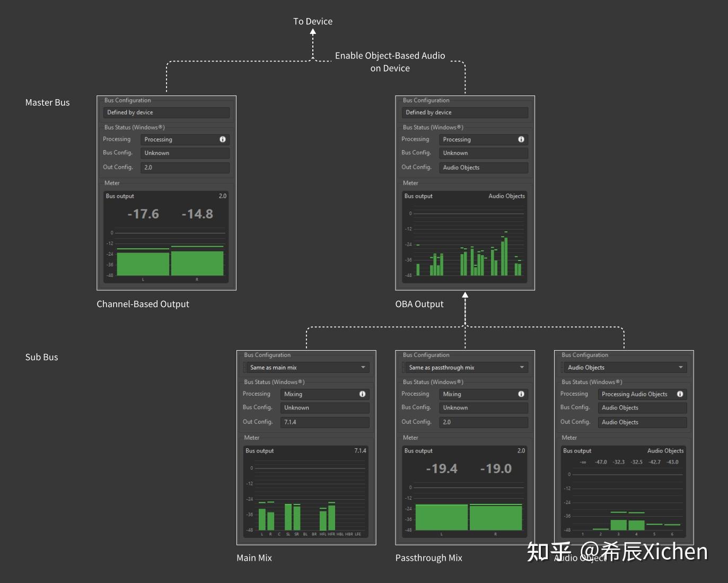Click the Passthrough Mix bus output meter
Viewport: 728px width, 583px height.
click(x=463, y=492)
